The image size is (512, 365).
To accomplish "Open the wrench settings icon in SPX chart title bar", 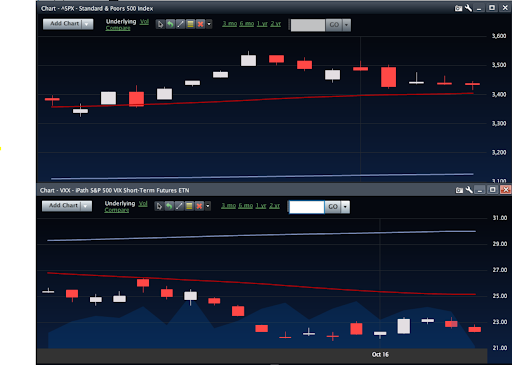I will 468,8.
